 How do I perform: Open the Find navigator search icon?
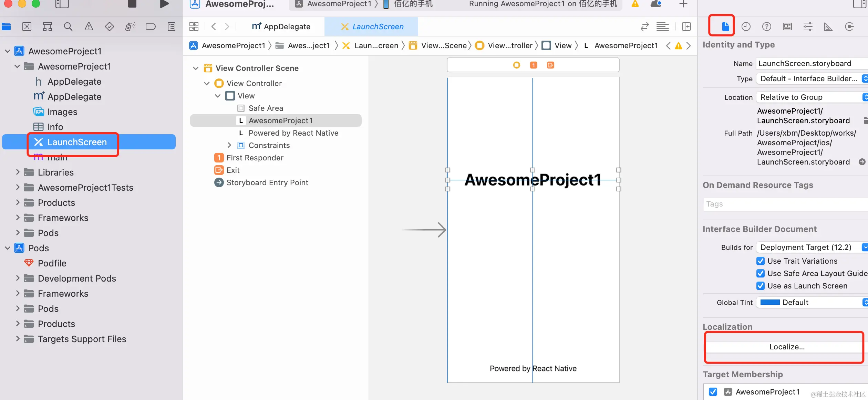(x=68, y=27)
